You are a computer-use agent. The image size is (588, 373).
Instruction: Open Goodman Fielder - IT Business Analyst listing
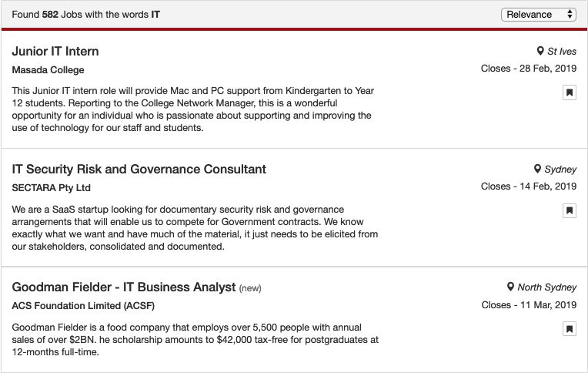point(124,287)
